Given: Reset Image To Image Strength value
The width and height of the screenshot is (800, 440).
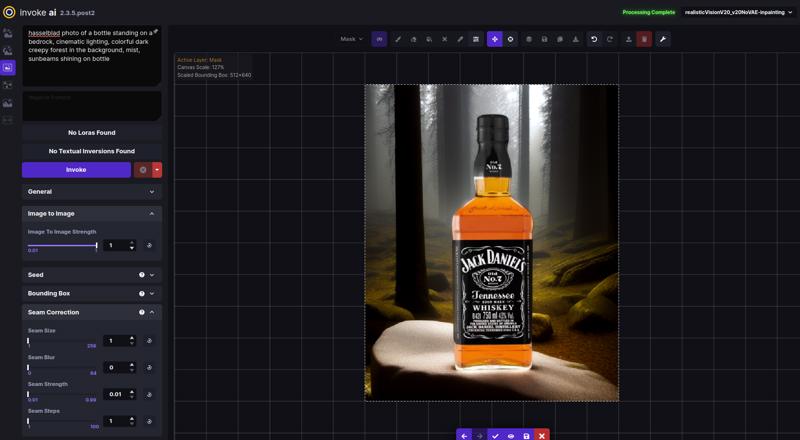Looking at the screenshot, I should (x=149, y=246).
